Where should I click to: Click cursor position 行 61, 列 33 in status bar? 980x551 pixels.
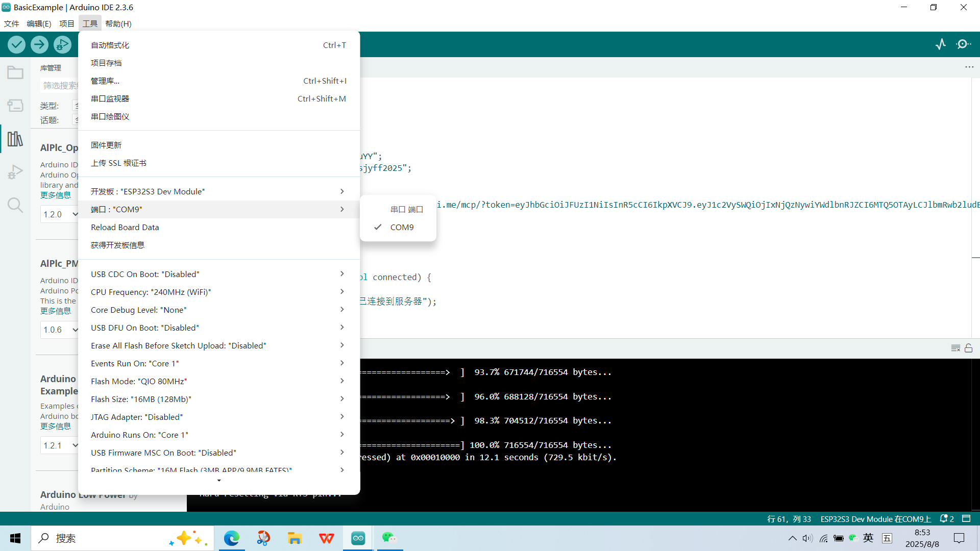click(x=789, y=519)
